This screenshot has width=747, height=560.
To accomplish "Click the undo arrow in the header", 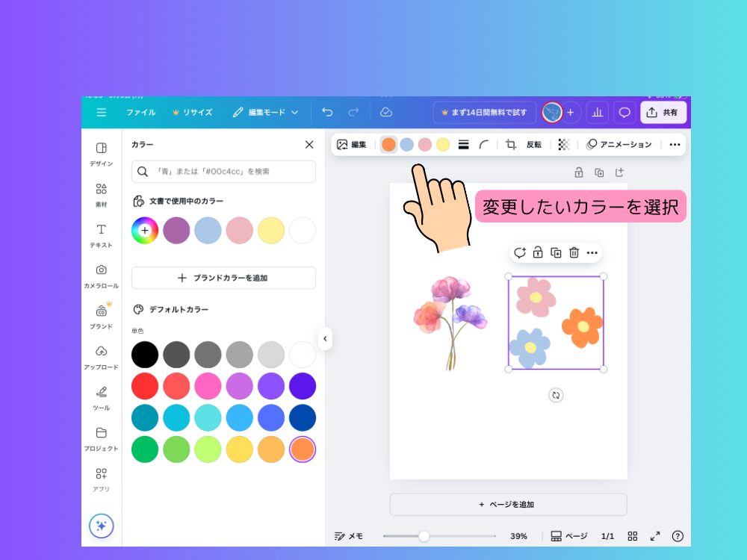I will pos(327,112).
